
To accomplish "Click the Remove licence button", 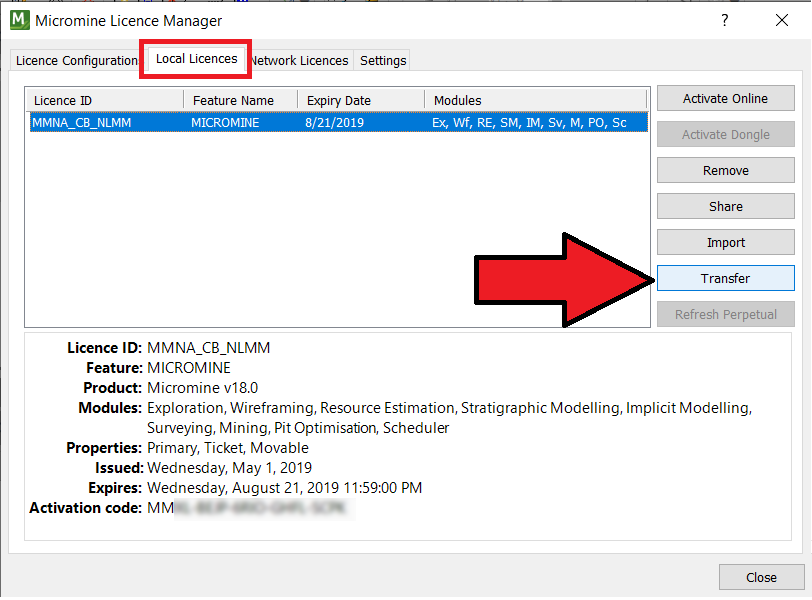I will click(x=726, y=170).
